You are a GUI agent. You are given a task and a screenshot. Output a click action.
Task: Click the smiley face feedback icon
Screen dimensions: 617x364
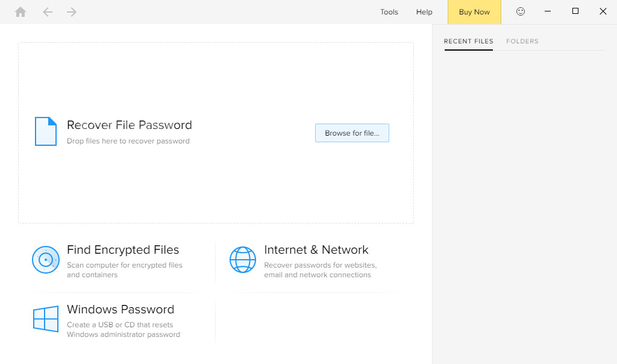click(521, 11)
